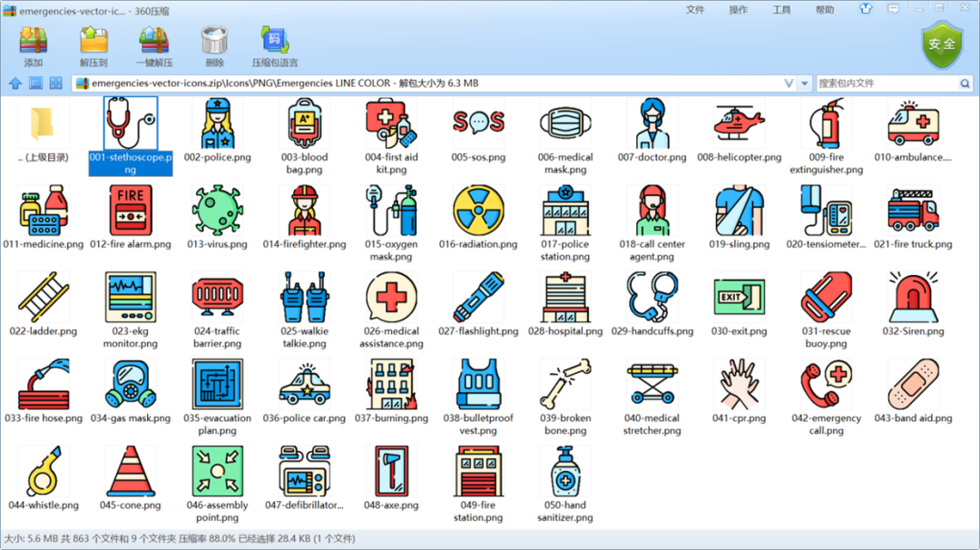The width and height of the screenshot is (980, 550).
Task: Select the 022-ladder.png file
Action: pyautogui.click(x=44, y=304)
